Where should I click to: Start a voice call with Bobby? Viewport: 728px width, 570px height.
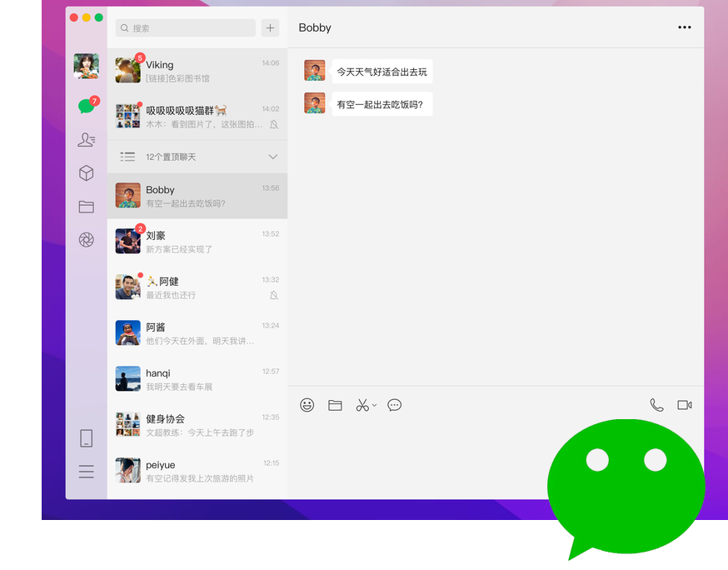coord(656,405)
